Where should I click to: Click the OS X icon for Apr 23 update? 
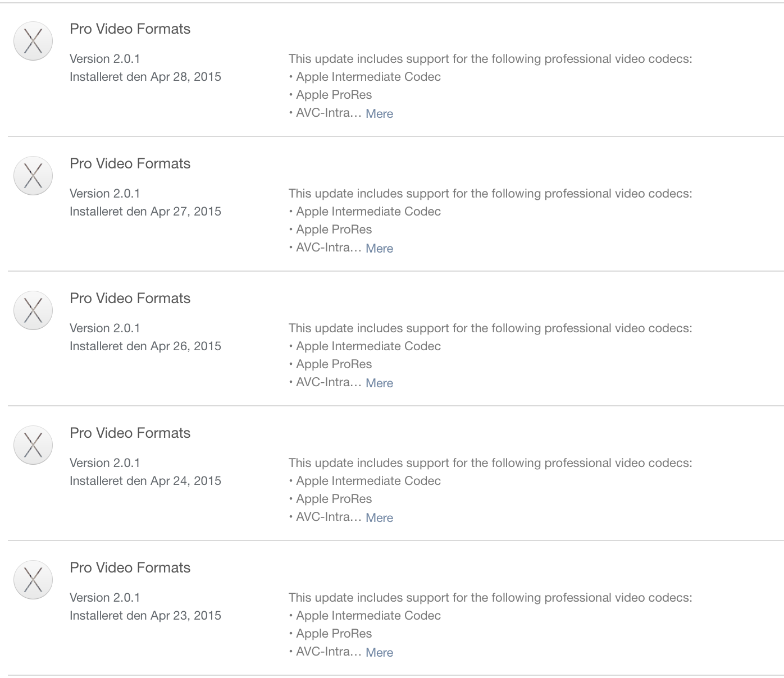33,580
